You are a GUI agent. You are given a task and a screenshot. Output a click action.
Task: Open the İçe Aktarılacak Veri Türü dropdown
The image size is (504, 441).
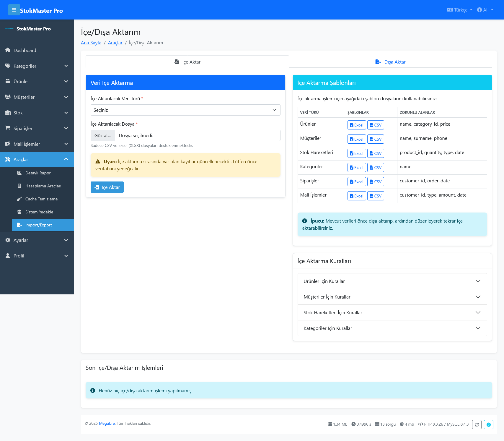(185, 110)
